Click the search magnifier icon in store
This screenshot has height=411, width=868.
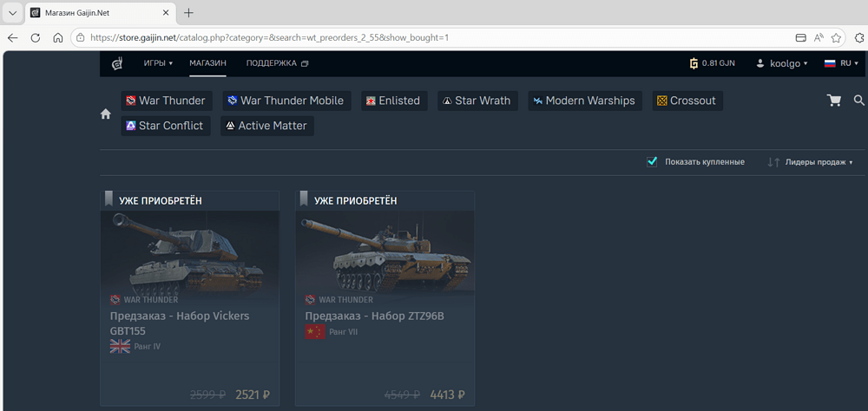coord(858,101)
